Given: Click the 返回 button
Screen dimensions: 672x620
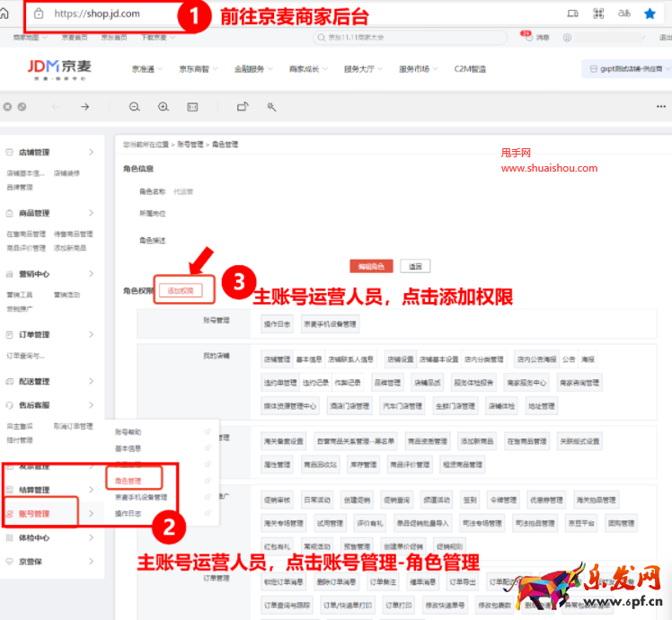Looking at the screenshot, I should (x=415, y=266).
